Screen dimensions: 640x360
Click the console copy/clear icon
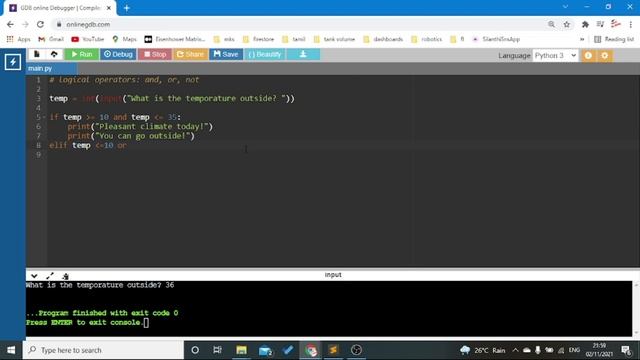(x=65, y=276)
